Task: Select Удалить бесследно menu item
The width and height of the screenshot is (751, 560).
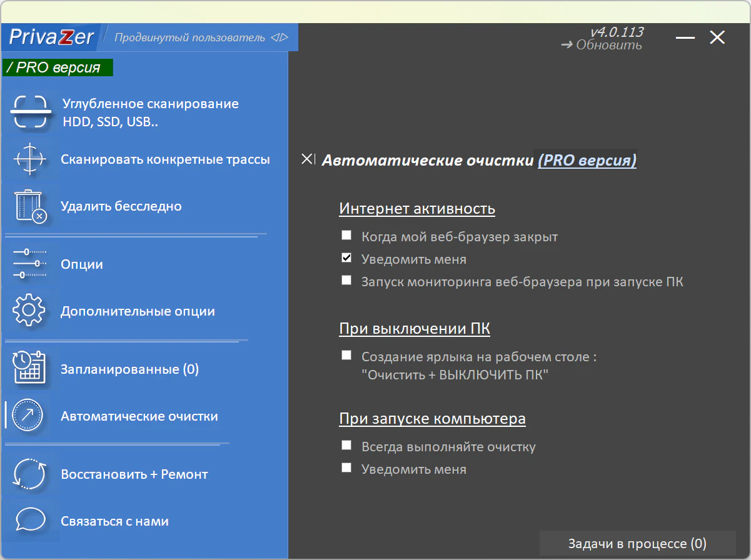Action: (121, 206)
